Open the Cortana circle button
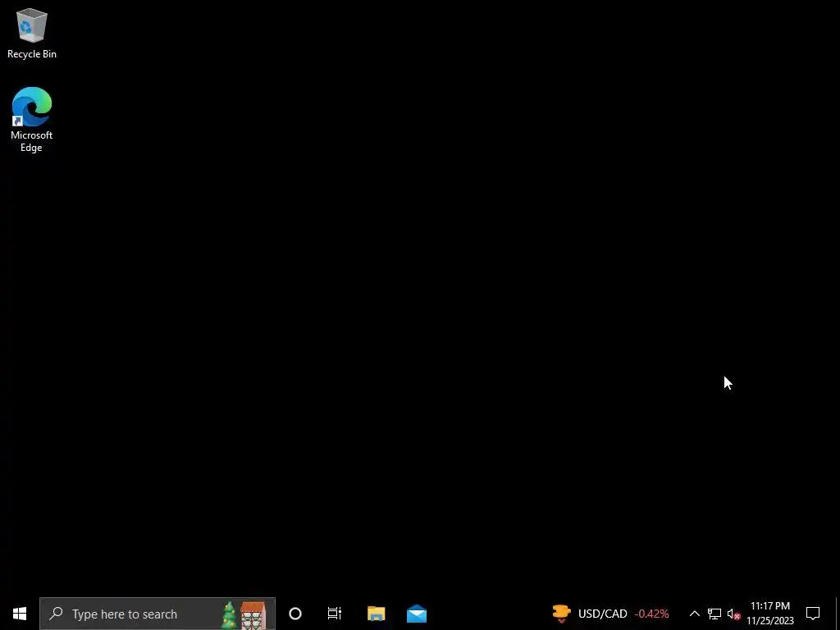The width and height of the screenshot is (840, 630). pyautogui.click(x=295, y=614)
